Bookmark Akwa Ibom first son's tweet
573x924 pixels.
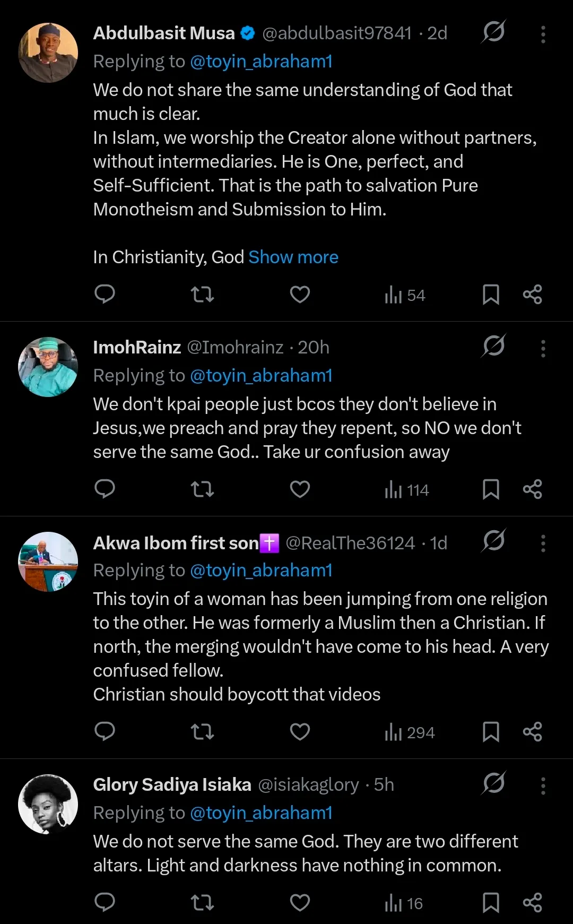(x=491, y=732)
